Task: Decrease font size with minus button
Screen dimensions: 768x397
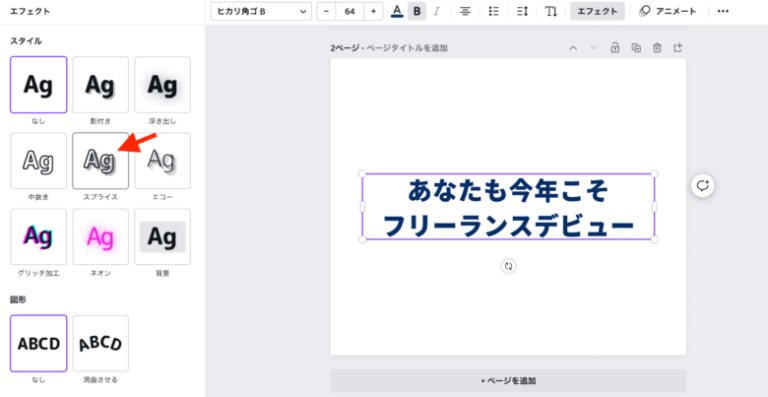Action: [x=327, y=11]
